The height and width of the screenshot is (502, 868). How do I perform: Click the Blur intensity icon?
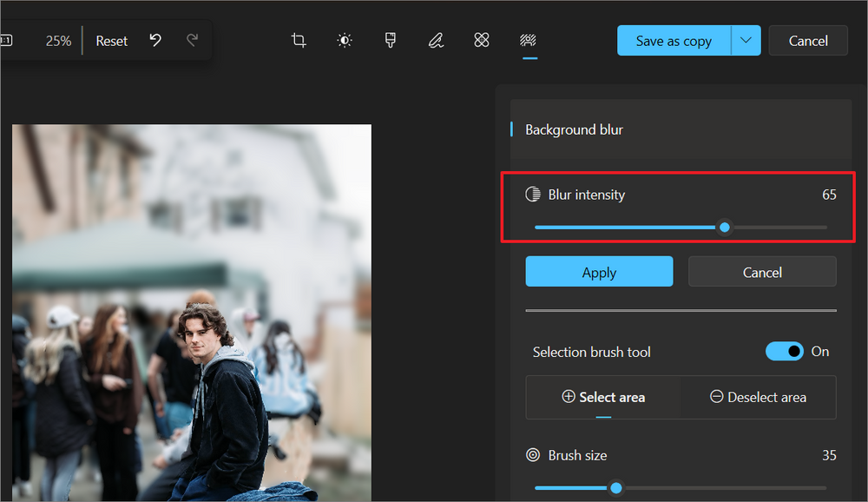click(532, 194)
